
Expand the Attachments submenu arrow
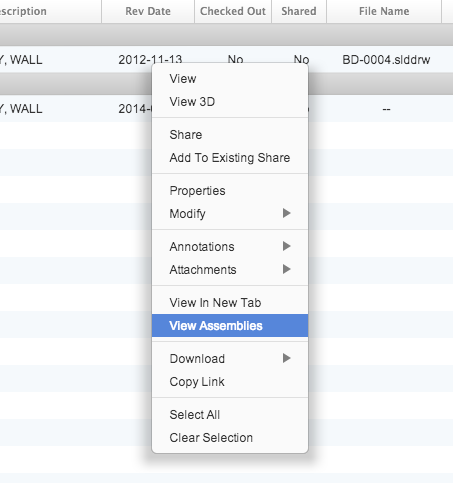point(286,269)
